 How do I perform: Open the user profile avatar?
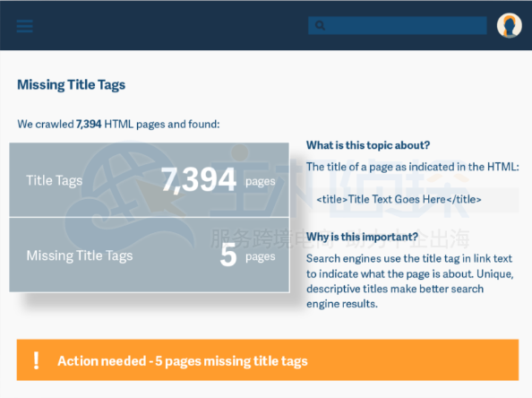click(510, 25)
